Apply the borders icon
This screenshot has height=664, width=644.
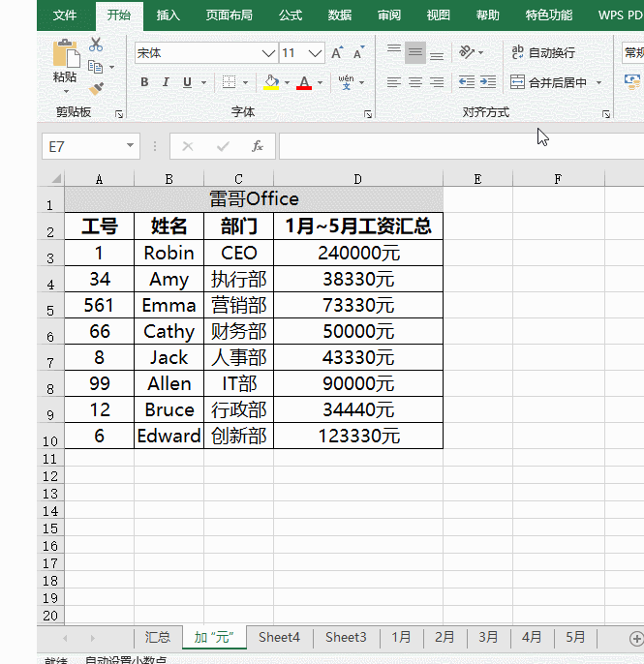click(x=229, y=82)
